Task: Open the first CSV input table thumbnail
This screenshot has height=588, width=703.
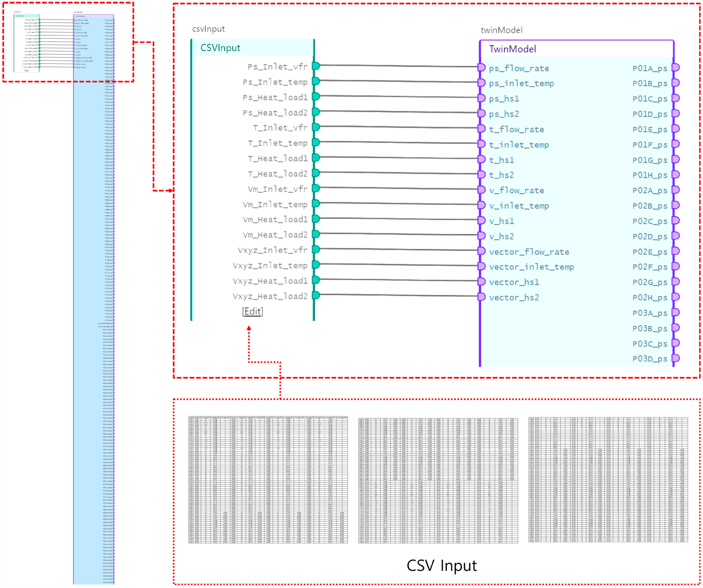Action: click(268, 479)
